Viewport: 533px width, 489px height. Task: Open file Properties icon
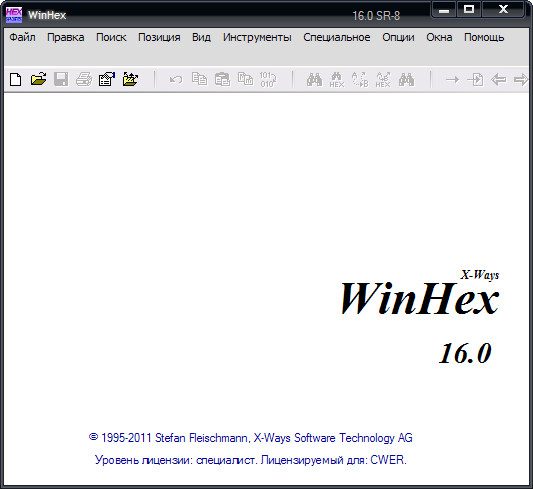click(x=107, y=80)
